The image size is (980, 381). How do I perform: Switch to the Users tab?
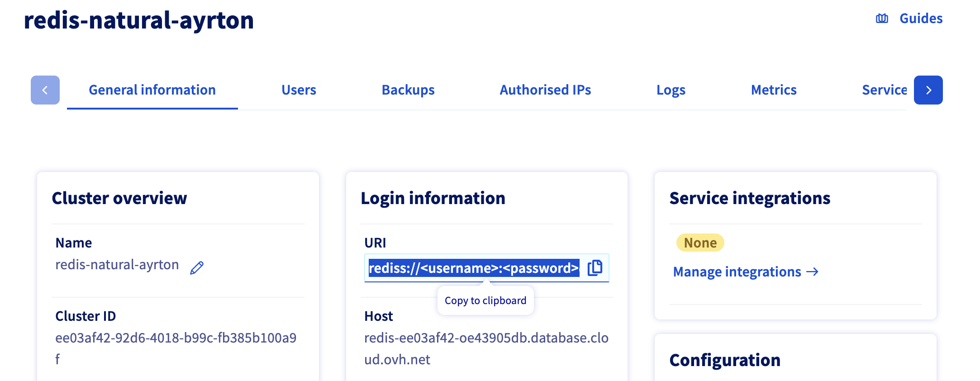point(299,90)
